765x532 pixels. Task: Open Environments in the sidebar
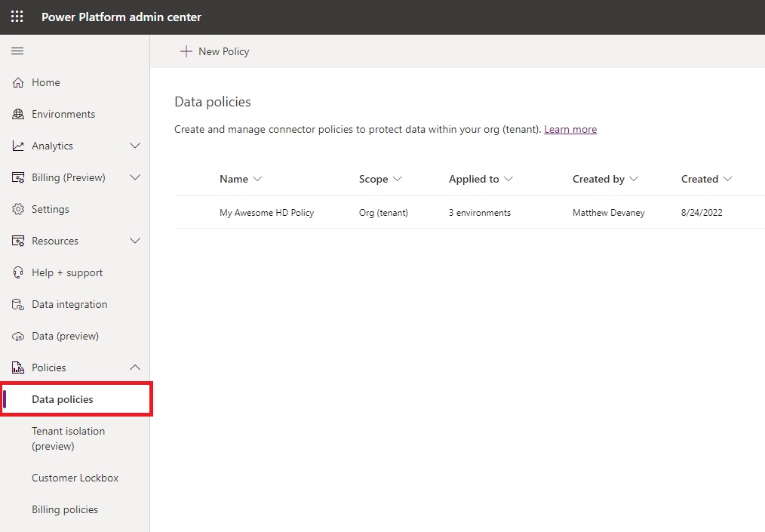pos(75,114)
